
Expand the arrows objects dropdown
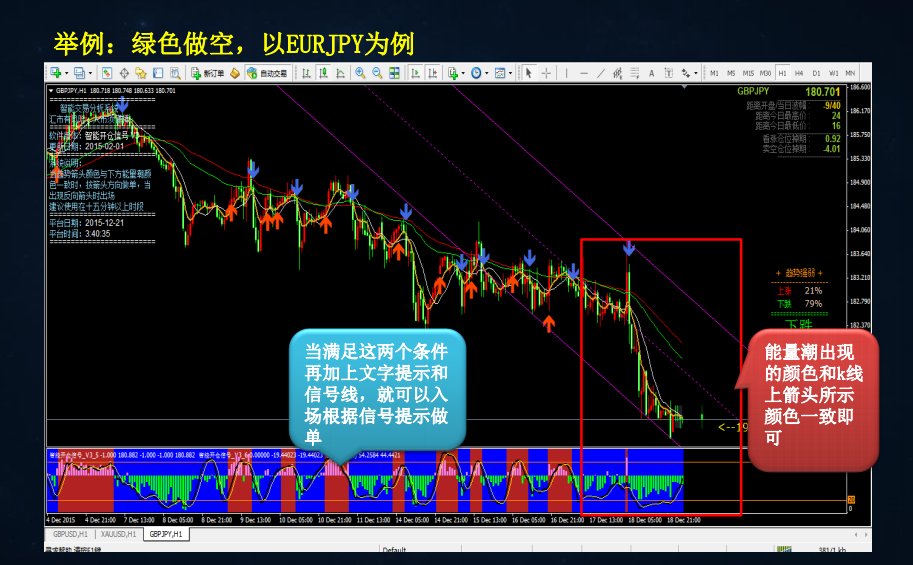pyautogui.click(x=698, y=73)
